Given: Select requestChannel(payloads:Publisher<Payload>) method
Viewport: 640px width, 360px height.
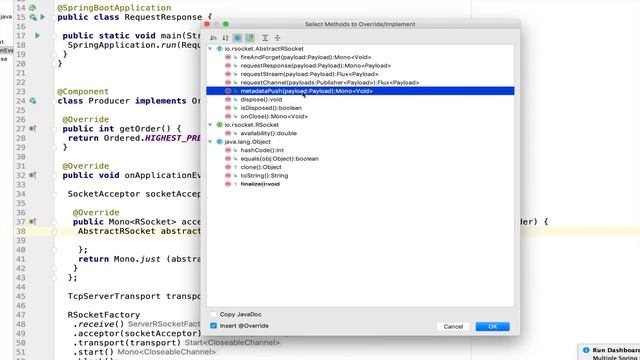Looking at the screenshot, I should (x=329, y=82).
